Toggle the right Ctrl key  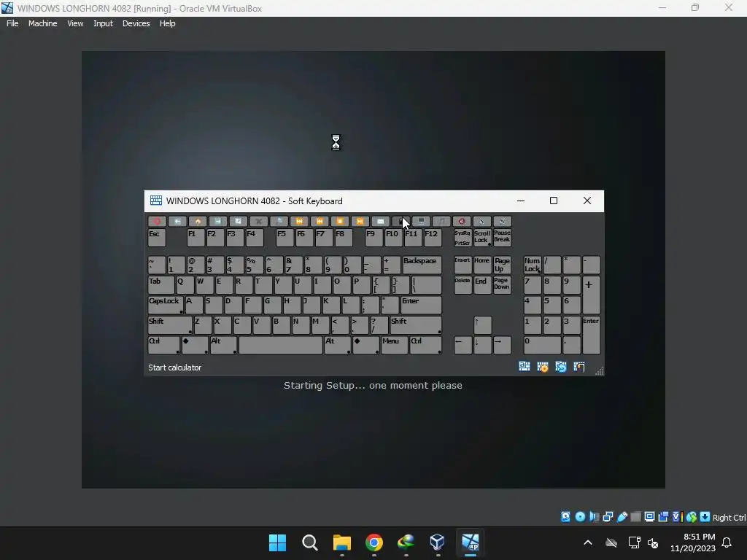pos(426,345)
